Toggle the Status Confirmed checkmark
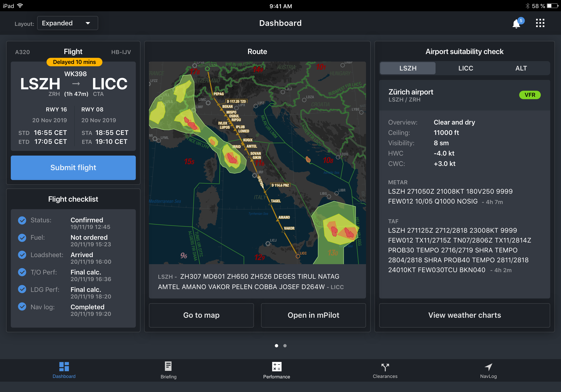The width and height of the screenshot is (561, 392). pos(22,220)
